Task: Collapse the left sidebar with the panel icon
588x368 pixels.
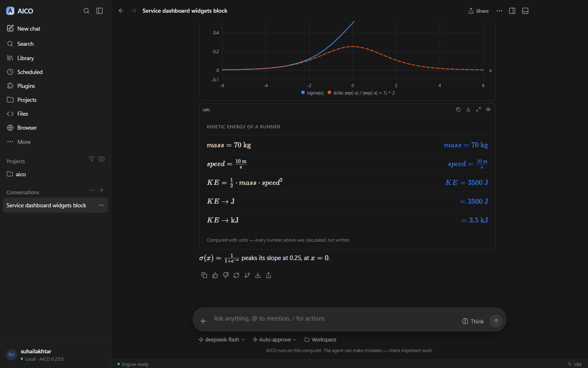Action: 99,11
